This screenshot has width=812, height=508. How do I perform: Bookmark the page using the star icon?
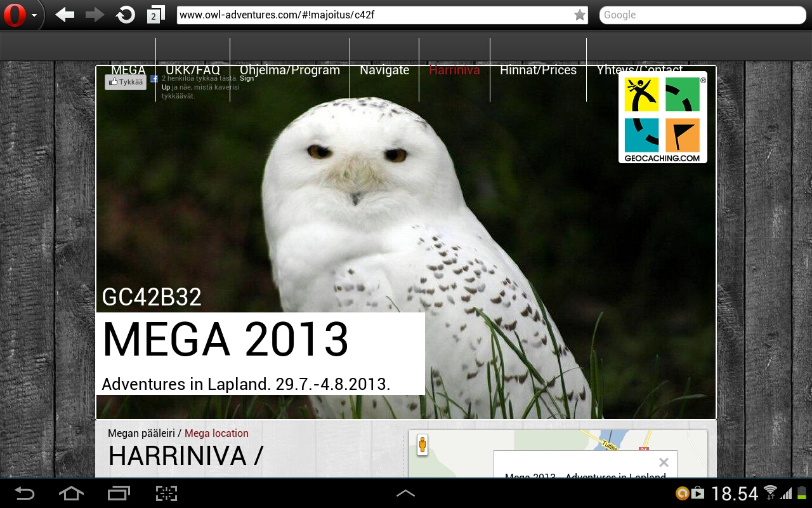pos(579,14)
